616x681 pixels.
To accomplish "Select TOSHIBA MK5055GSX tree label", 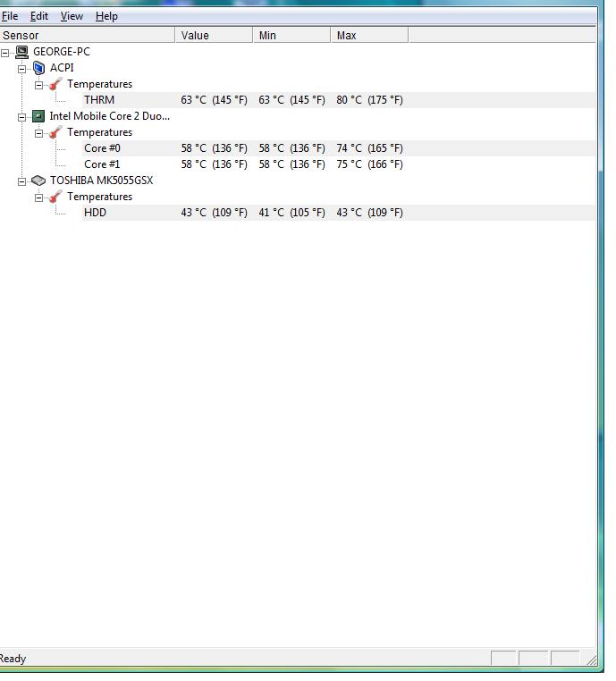I will point(101,181).
